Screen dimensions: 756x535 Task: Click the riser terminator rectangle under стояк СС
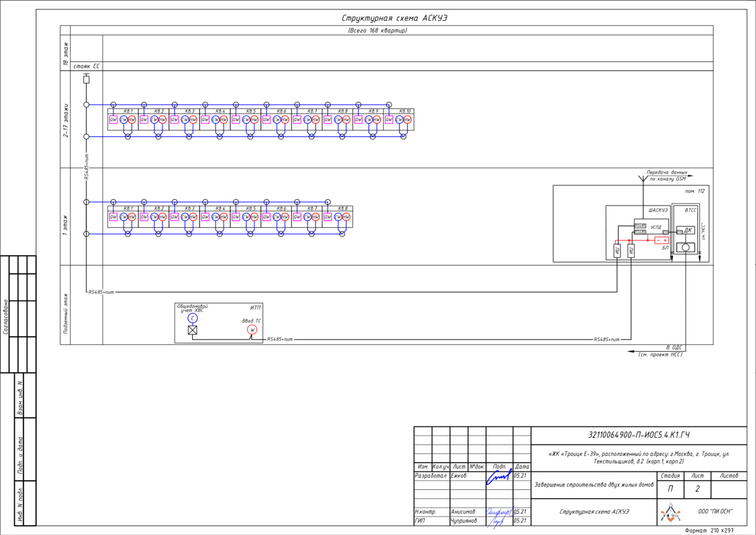click(87, 79)
